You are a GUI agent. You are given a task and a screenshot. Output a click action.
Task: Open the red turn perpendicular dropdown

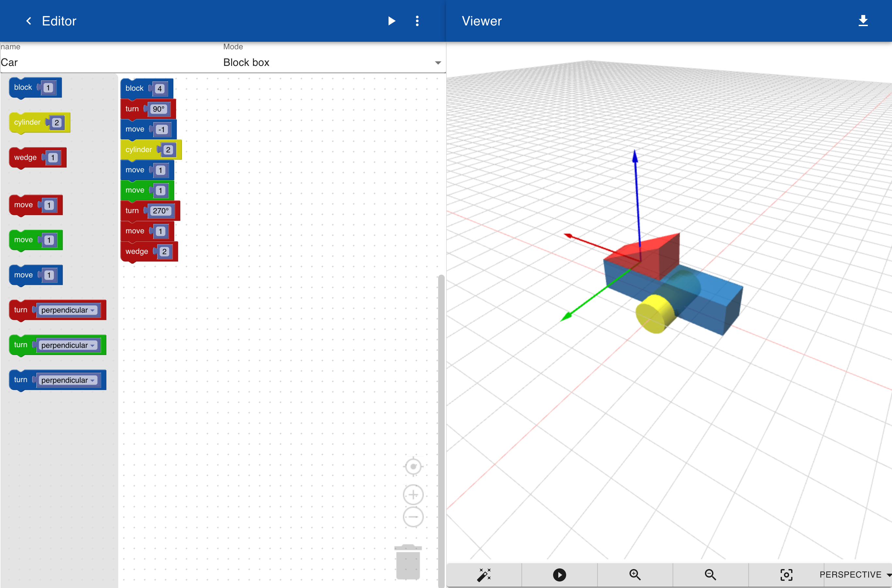[x=68, y=310]
